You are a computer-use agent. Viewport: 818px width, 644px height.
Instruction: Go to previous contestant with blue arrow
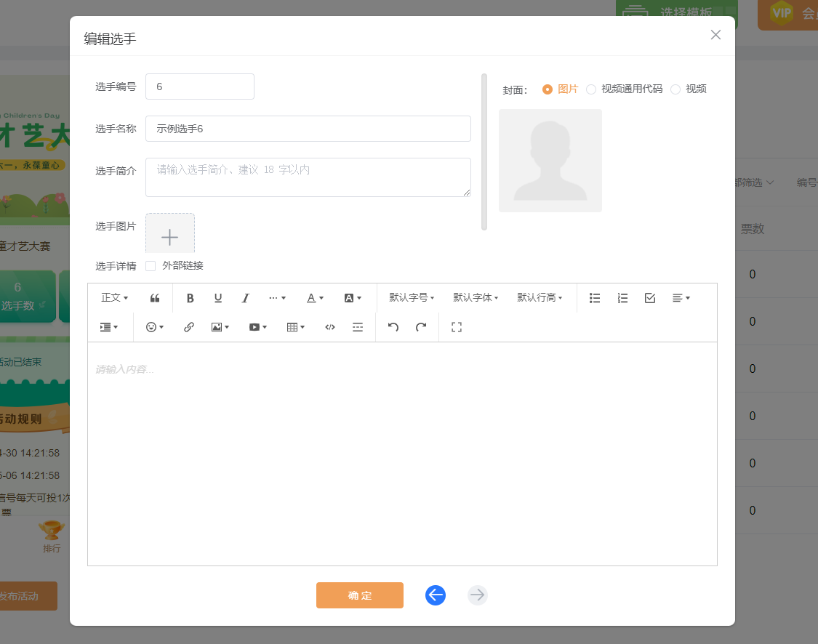(436, 595)
